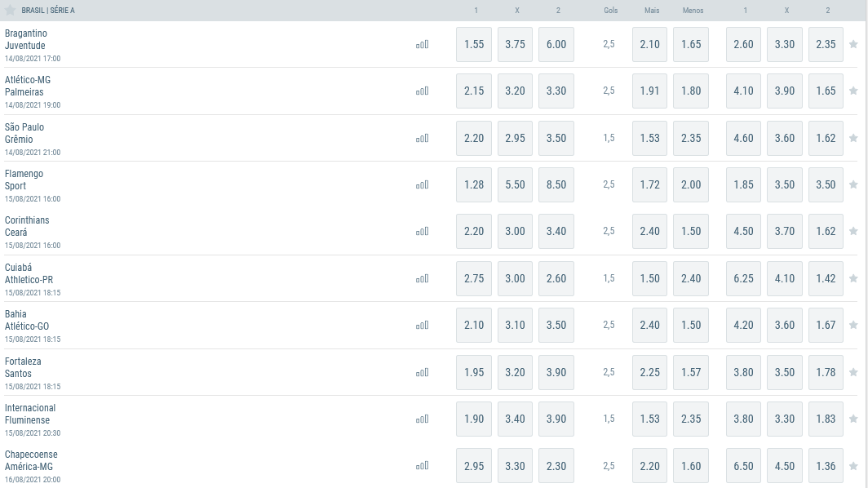
Task: Open statistics icon for Flamengo vs Sport
Action: (423, 185)
